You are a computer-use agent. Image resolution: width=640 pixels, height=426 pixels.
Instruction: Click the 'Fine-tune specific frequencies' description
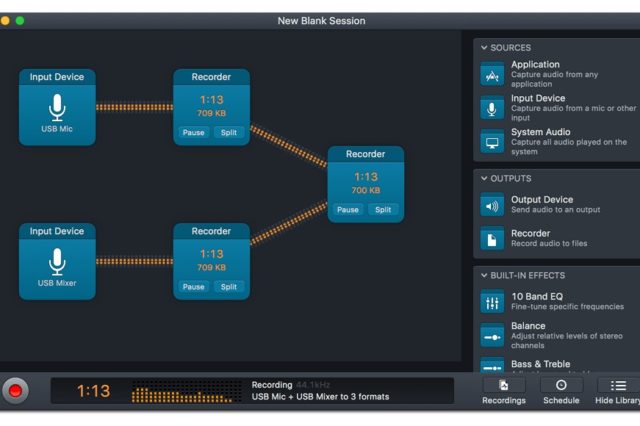click(567, 306)
